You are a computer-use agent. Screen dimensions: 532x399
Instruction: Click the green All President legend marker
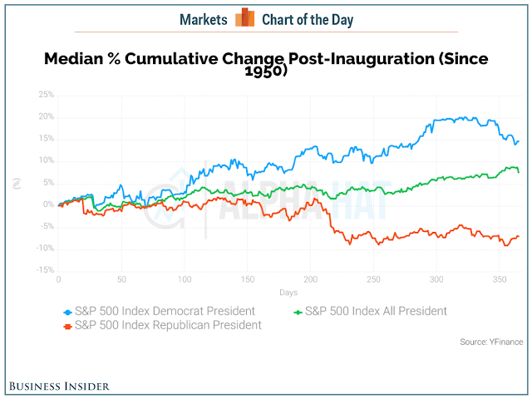298,312
